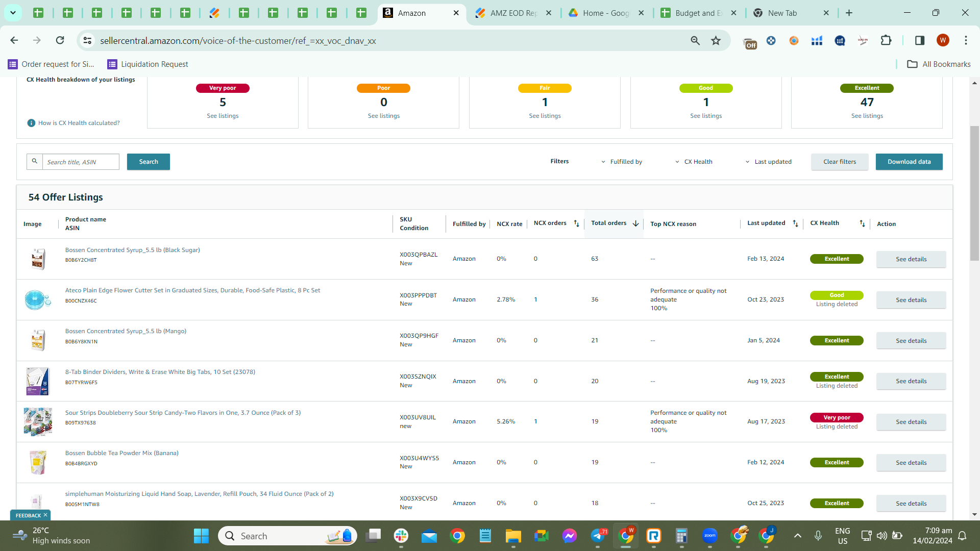Switch to the New Tab tab
This screenshot has height=551, width=980.
coord(791,13)
